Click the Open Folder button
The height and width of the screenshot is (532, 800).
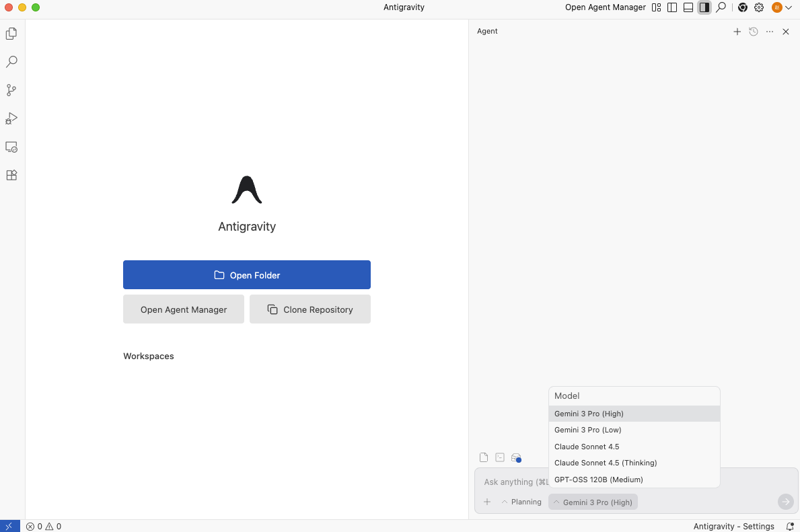click(x=246, y=274)
